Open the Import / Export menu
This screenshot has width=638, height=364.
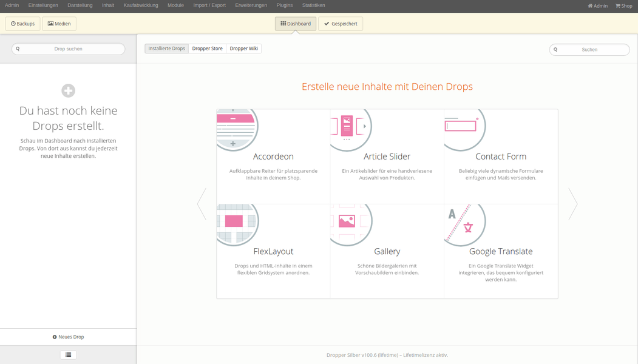pos(209,5)
